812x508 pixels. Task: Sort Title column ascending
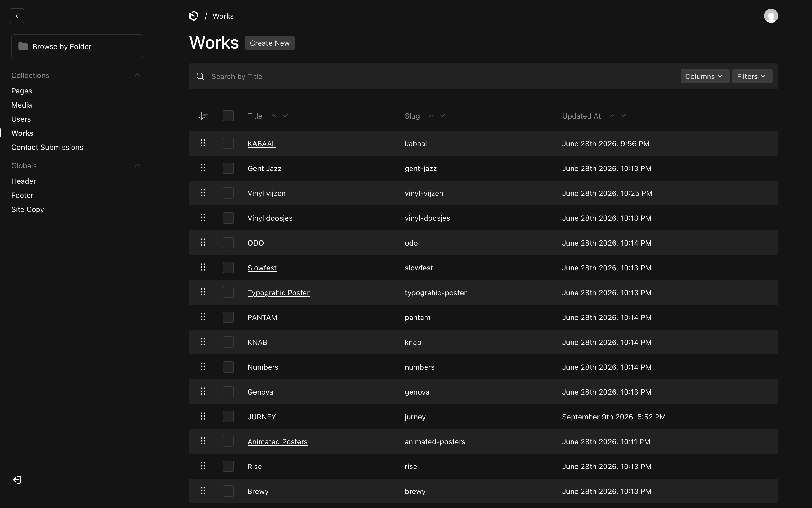(274, 116)
